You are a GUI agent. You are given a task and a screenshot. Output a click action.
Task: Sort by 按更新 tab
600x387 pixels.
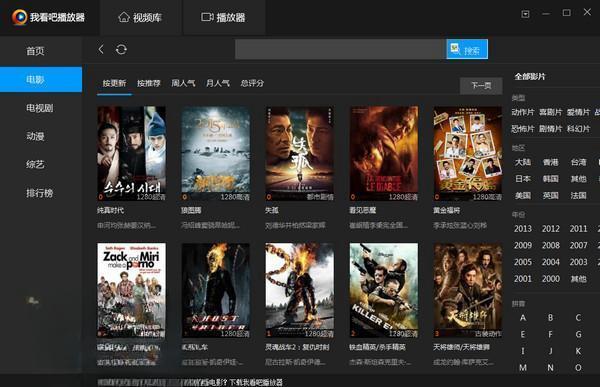114,83
